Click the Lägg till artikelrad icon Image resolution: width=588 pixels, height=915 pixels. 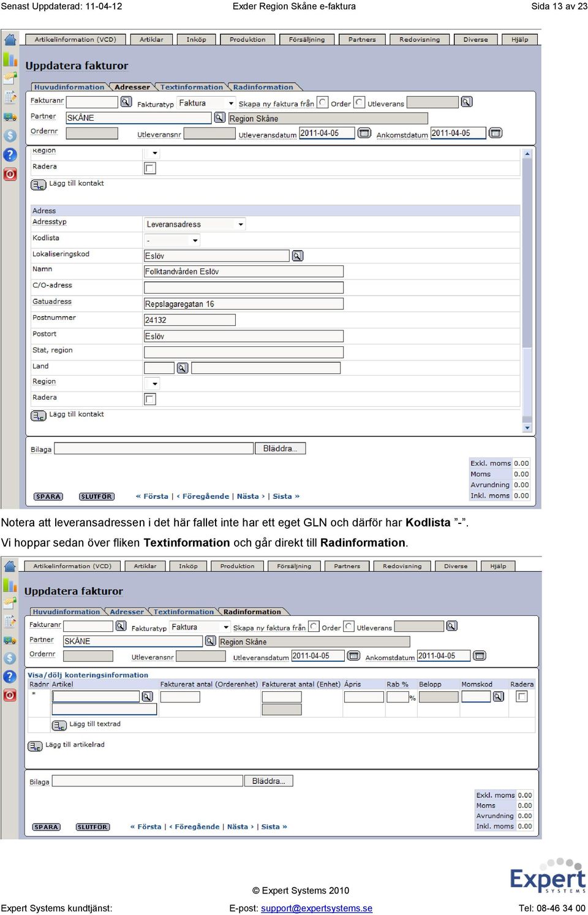coord(35,746)
